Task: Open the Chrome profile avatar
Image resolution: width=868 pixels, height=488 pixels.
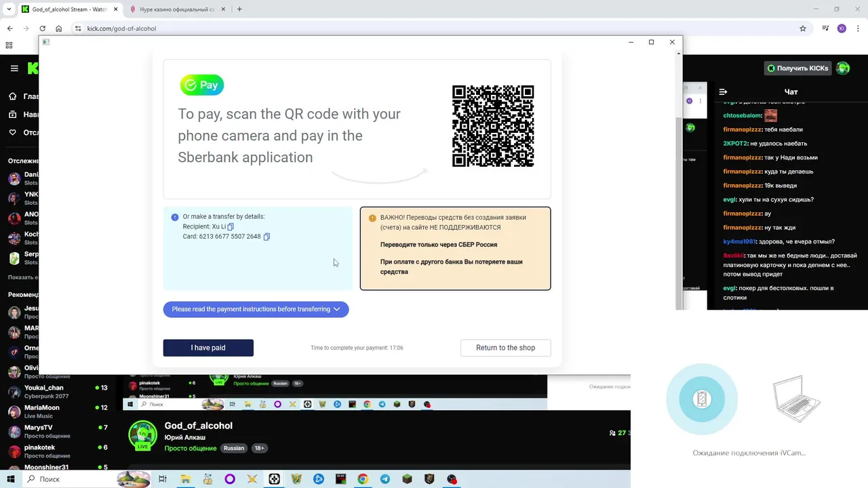Action: tap(842, 28)
